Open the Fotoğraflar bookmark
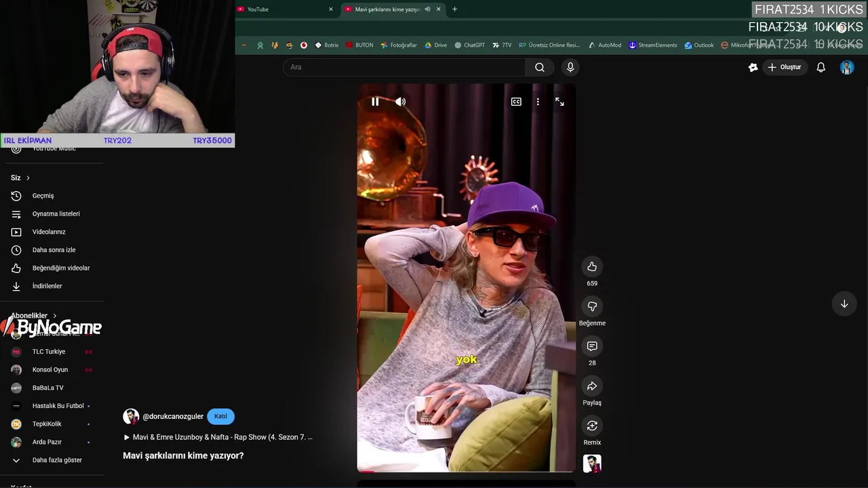The width and height of the screenshot is (868, 488). click(399, 45)
